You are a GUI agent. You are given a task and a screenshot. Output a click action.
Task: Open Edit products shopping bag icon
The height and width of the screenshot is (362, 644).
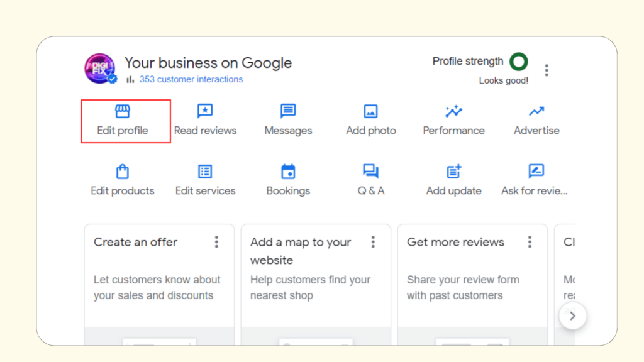123,171
